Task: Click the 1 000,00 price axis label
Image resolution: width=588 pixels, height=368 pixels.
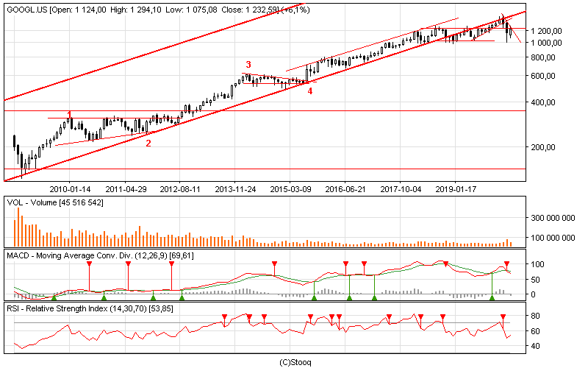Action: pyautogui.click(x=546, y=43)
